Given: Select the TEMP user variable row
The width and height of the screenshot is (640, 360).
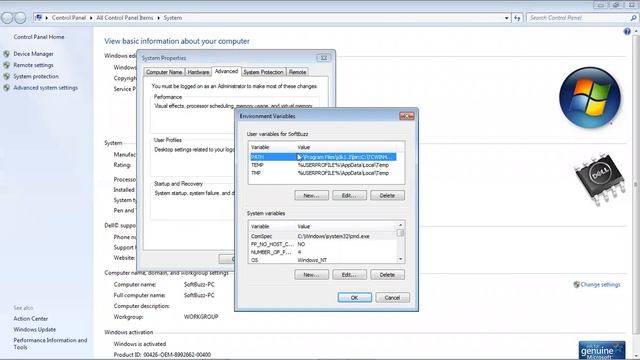Looking at the screenshot, I should pos(323,165).
